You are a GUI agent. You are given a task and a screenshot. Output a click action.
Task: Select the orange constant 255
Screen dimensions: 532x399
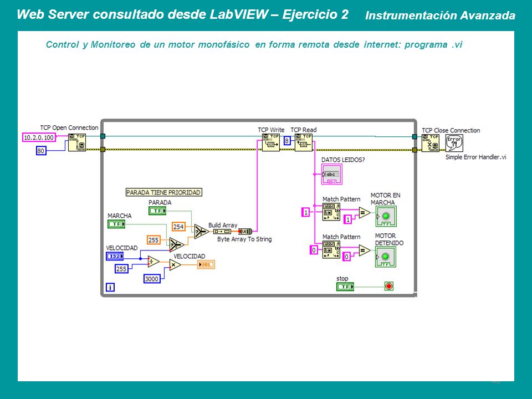point(154,240)
